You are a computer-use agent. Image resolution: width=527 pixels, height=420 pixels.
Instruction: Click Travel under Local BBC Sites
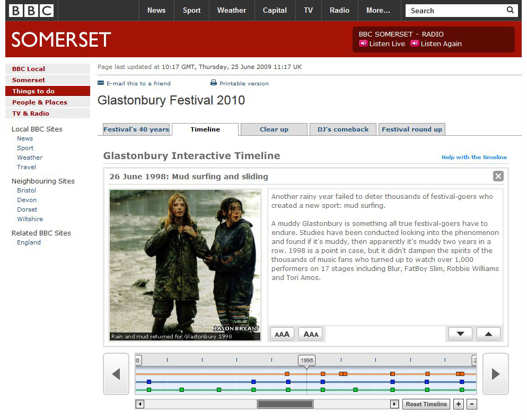tap(26, 167)
